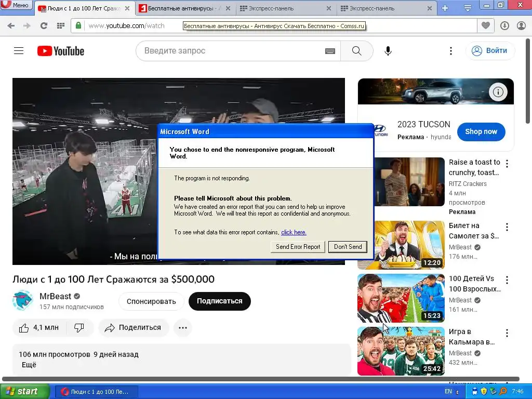This screenshot has height=399, width=532.
Task: Click the video title Люди с 1 до 100 Лет
Action: 113,279
